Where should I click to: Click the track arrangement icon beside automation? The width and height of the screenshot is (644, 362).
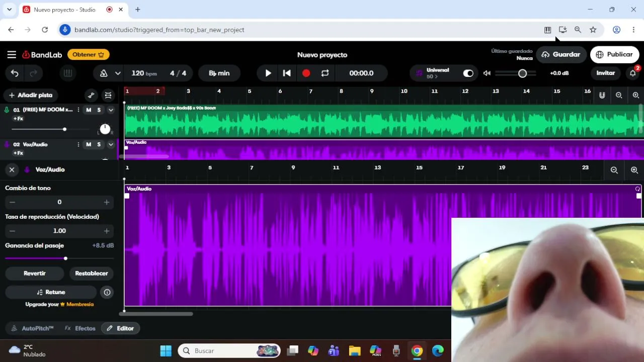(108, 95)
